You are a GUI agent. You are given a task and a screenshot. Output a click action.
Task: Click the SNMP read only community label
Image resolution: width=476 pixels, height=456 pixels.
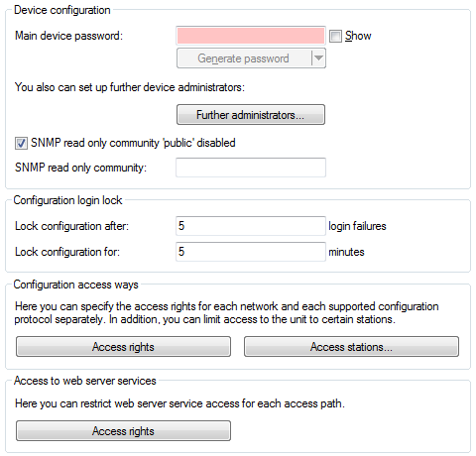pos(80,168)
